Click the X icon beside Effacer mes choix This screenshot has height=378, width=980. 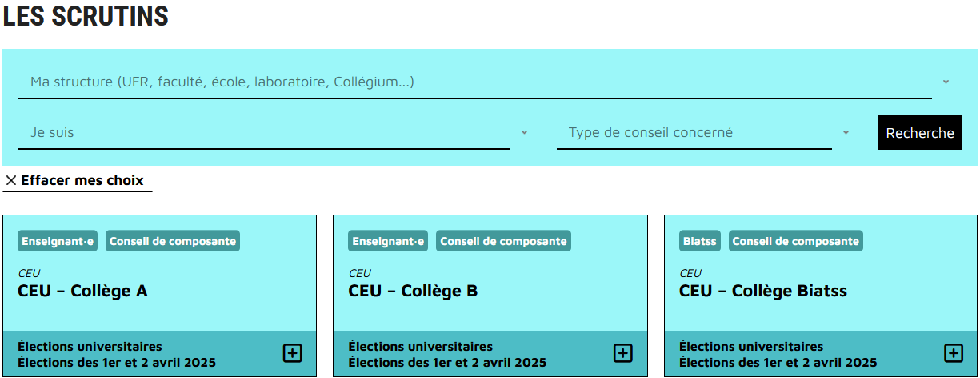pos(11,181)
